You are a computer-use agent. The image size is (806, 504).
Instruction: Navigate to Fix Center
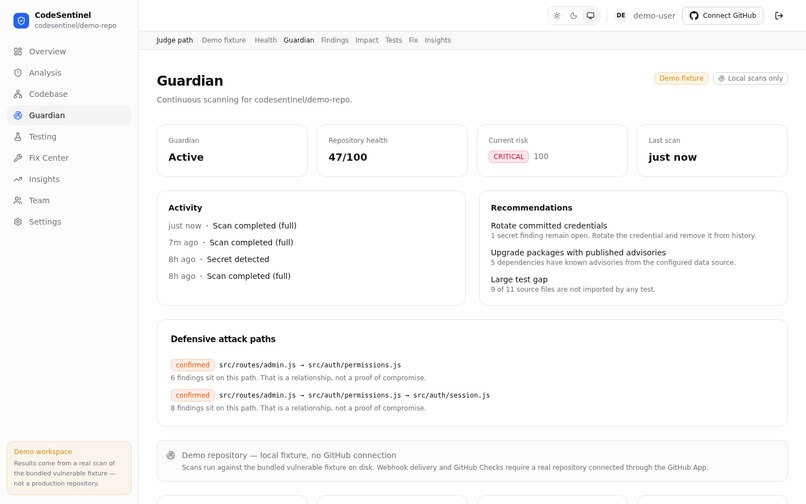click(69, 158)
